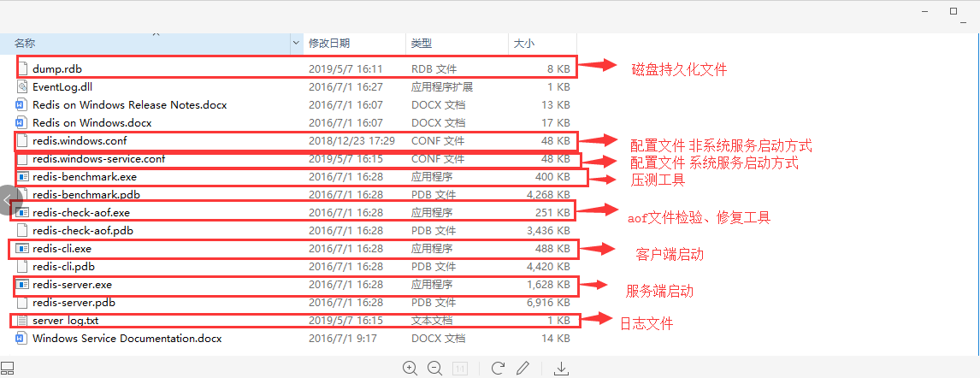Rotate the image with the rotate icon
The width and height of the screenshot is (980, 378).
tap(498, 368)
